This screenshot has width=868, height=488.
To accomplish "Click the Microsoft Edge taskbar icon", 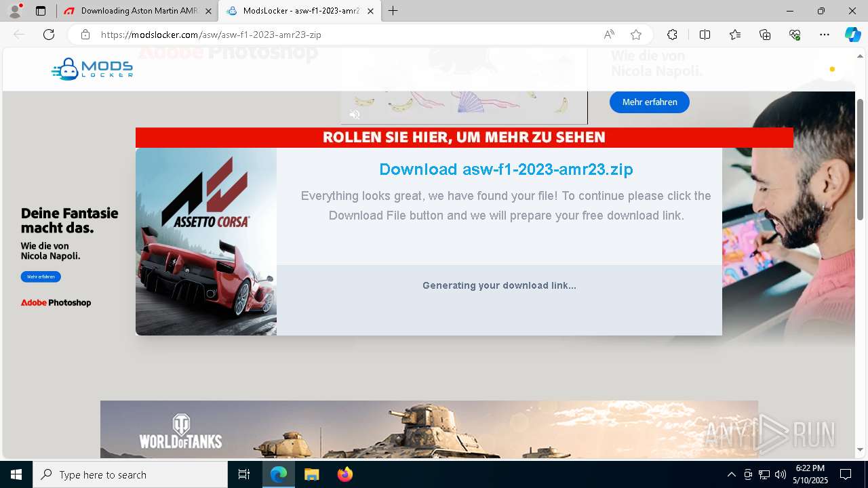I will (x=279, y=474).
